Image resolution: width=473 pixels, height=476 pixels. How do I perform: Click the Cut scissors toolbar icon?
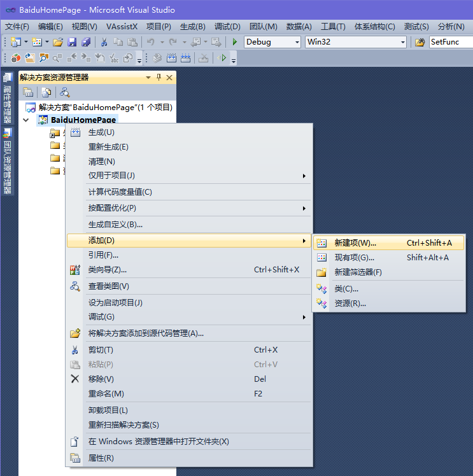pos(104,42)
